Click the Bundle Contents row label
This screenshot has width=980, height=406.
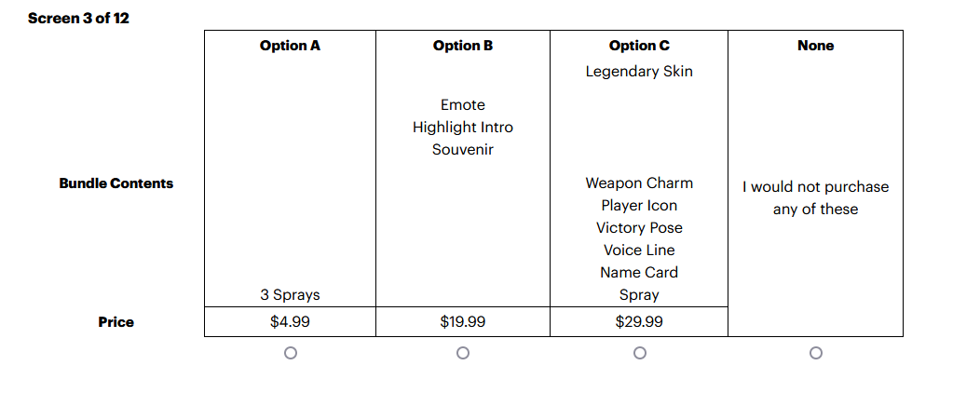[116, 183]
